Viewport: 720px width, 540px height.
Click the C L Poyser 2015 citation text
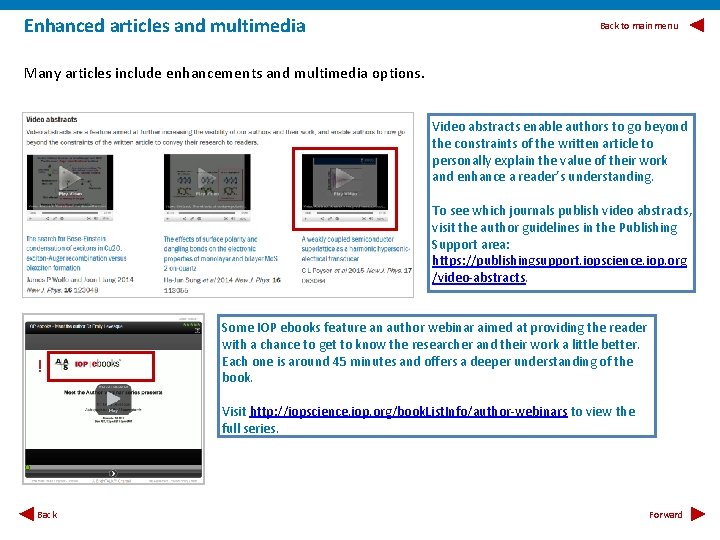coord(356,275)
